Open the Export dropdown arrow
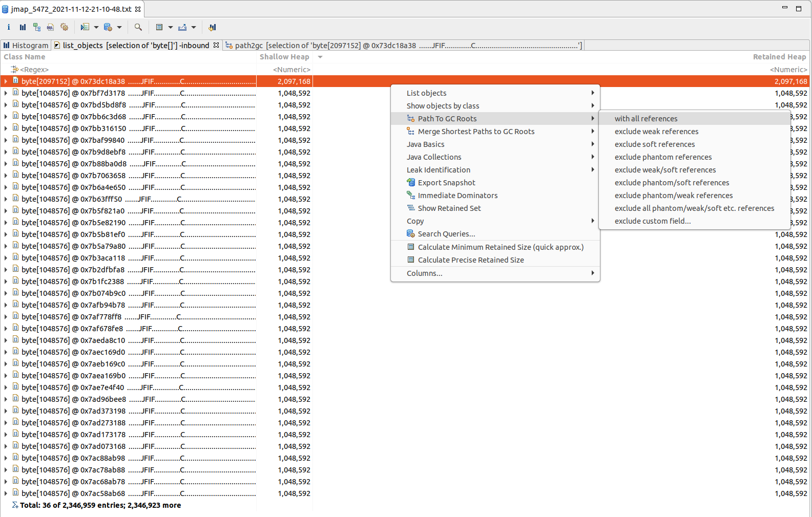The image size is (812, 517). click(194, 27)
